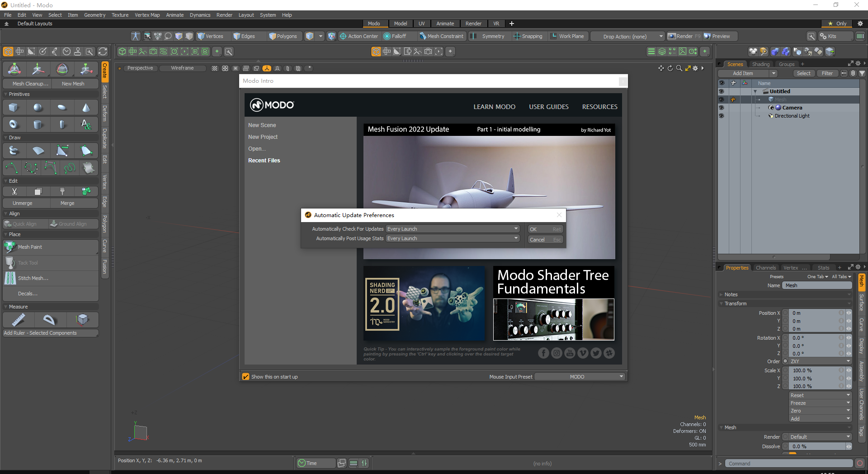Open the Drop Action dropdown
868x474 pixels.
point(628,36)
